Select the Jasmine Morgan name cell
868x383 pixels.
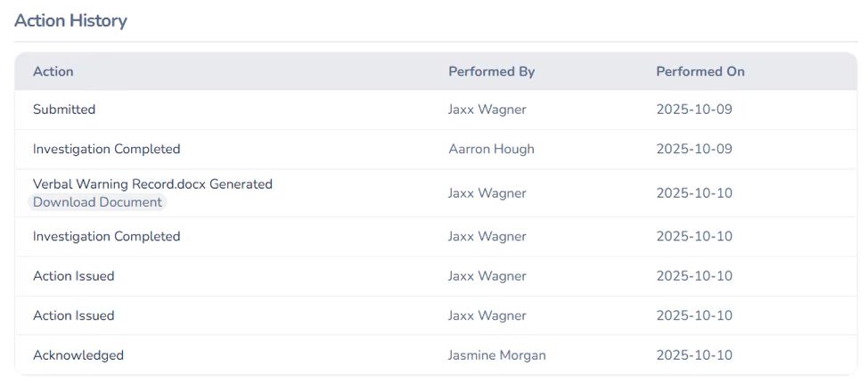click(x=496, y=355)
